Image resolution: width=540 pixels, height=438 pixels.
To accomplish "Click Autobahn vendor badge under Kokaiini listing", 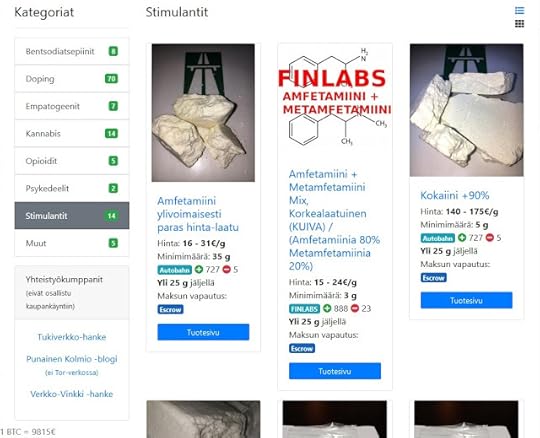I will (437, 238).
